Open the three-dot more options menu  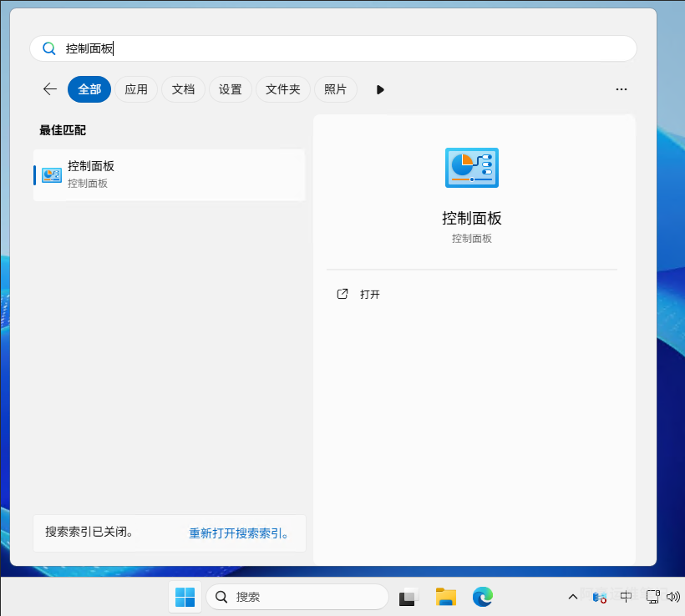click(621, 89)
